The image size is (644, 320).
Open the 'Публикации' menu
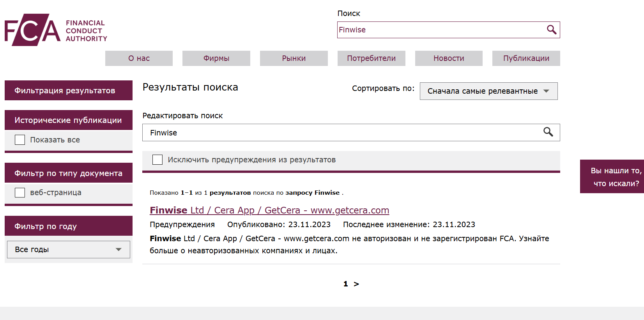[x=526, y=58]
